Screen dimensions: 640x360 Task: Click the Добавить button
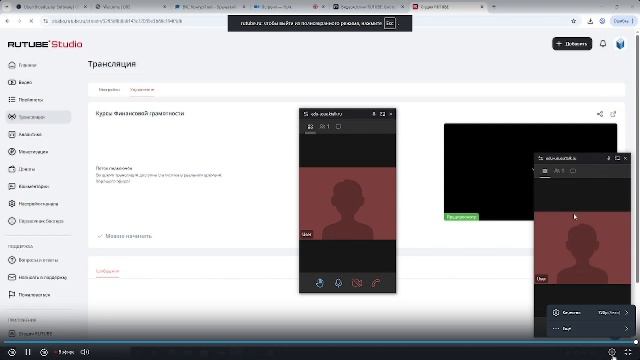[572, 44]
